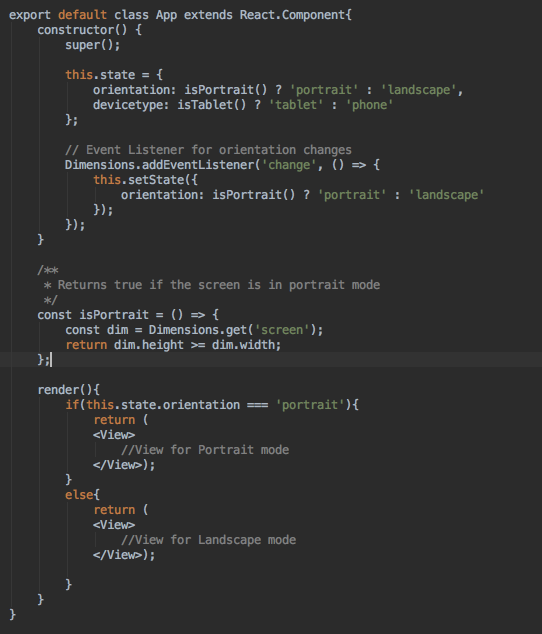Click the doc comment 'Returns true if the screen is in portrait mode'
Screen dimensions: 542x634
[x=219, y=285]
